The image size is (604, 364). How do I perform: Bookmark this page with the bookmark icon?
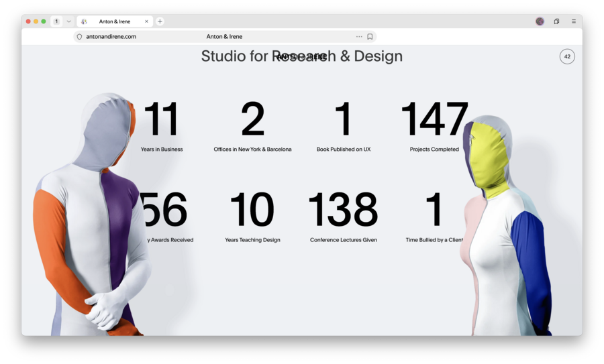(x=370, y=37)
